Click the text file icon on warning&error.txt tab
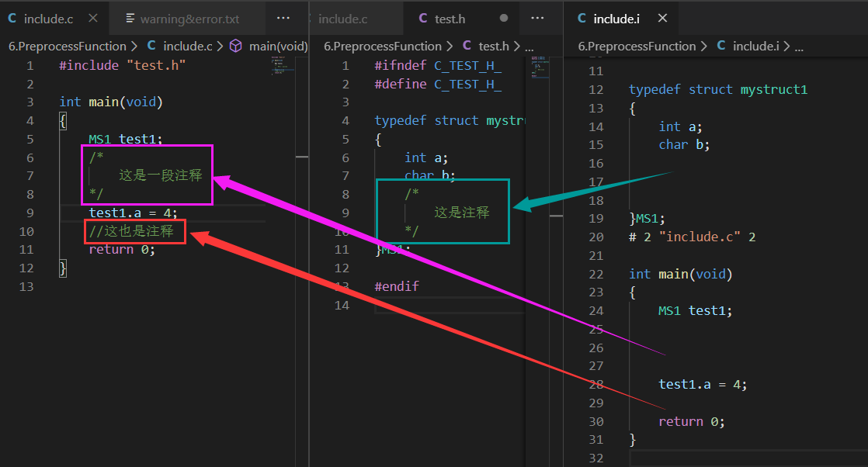This screenshot has width=868, height=467. click(x=130, y=19)
